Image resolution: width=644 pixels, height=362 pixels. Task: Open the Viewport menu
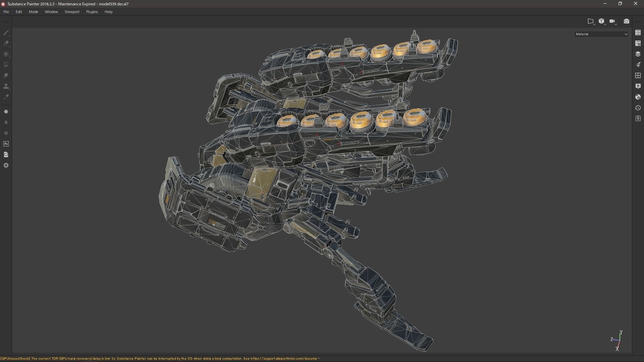point(72,12)
